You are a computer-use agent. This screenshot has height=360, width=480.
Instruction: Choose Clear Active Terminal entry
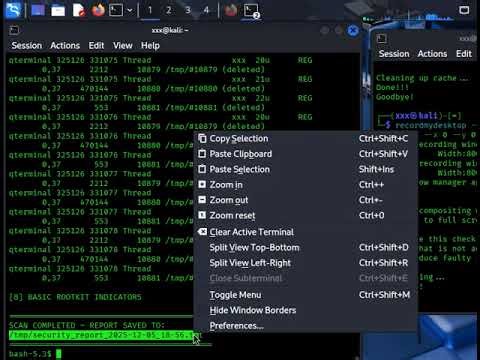(x=305, y=232)
